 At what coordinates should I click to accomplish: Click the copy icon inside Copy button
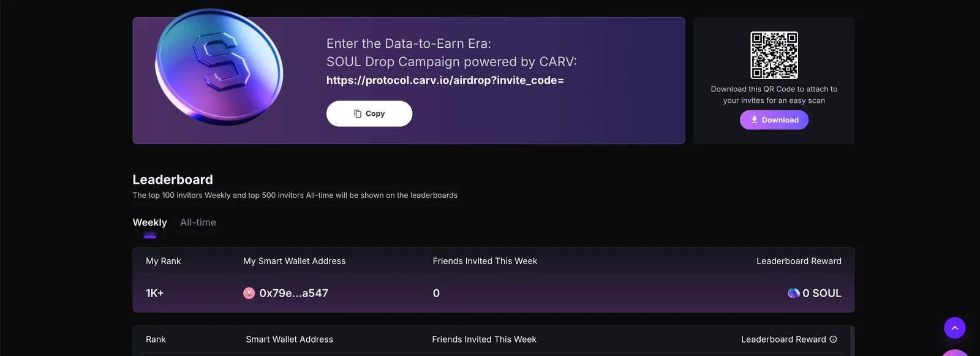tap(358, 114)
